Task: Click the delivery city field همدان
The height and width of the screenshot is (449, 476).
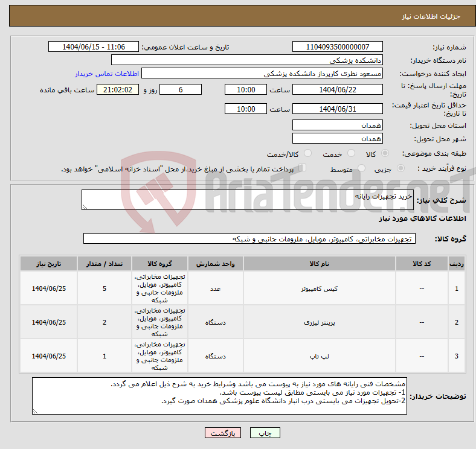Action: 337,138
